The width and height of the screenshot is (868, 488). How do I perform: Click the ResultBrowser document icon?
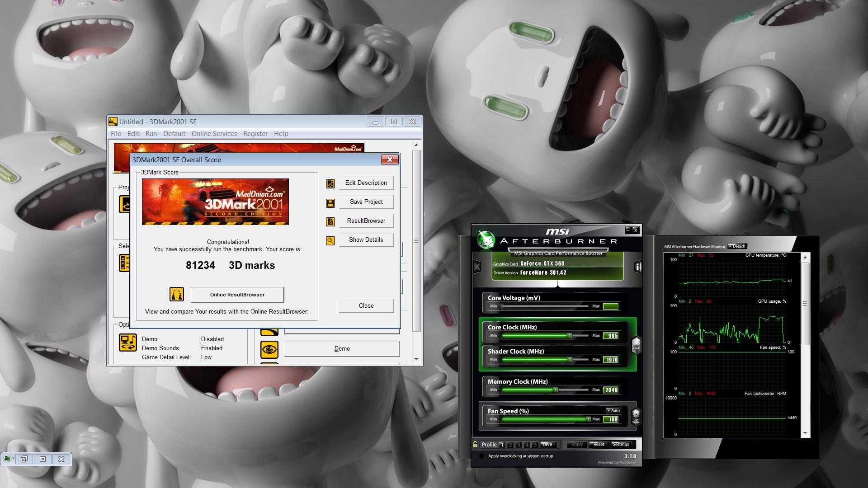point(330,222)
